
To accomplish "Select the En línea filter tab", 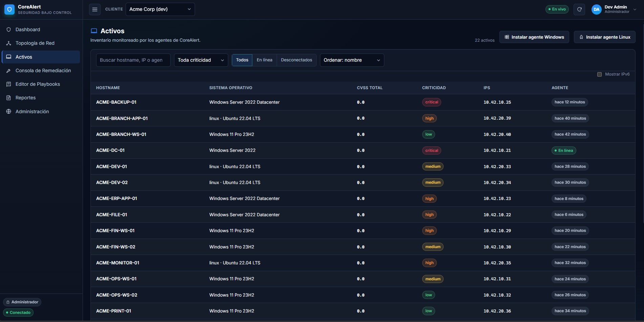I will coord(264,60).
